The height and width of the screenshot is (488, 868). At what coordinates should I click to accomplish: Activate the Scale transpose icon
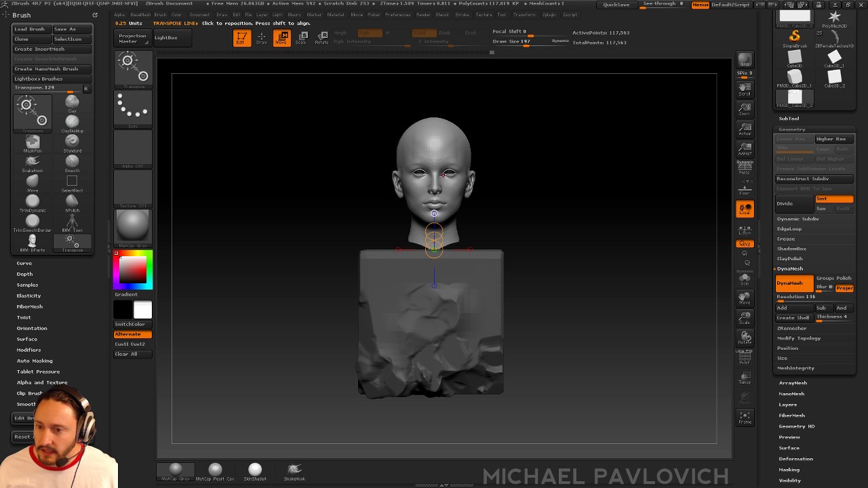click(x=301, y=38)
